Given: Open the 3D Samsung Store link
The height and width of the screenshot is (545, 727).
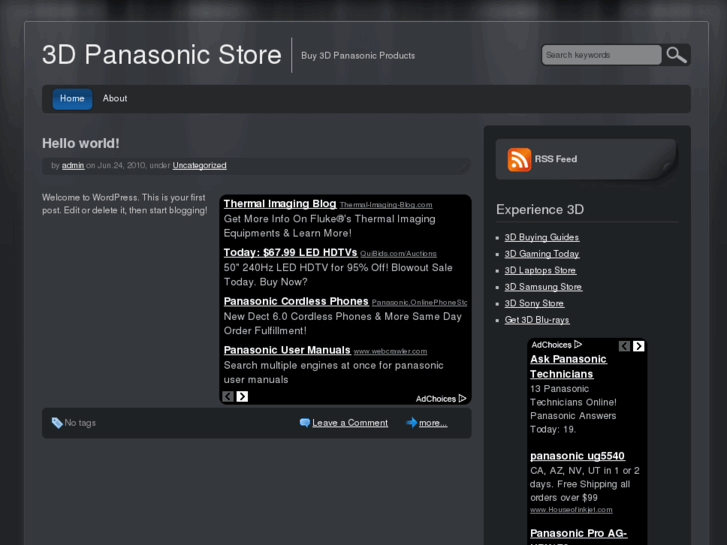Looking at the screenshot, I should pos(543,287).
